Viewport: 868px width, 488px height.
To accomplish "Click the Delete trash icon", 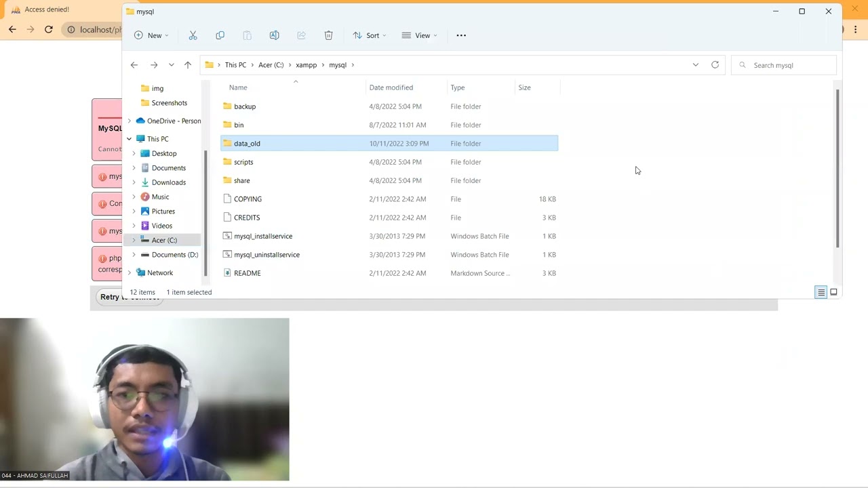I will coord(328,35).
